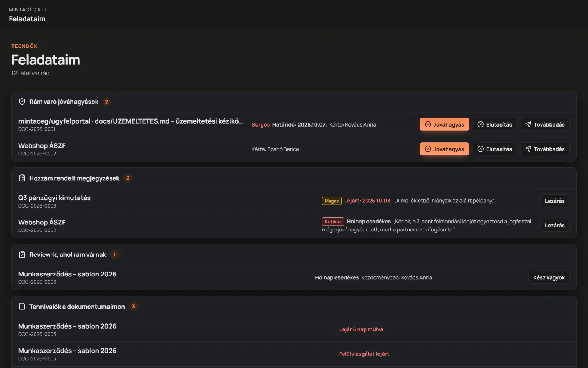Click the DOC-2026-0006 identifier
The image size is (588, 368).
37,206
